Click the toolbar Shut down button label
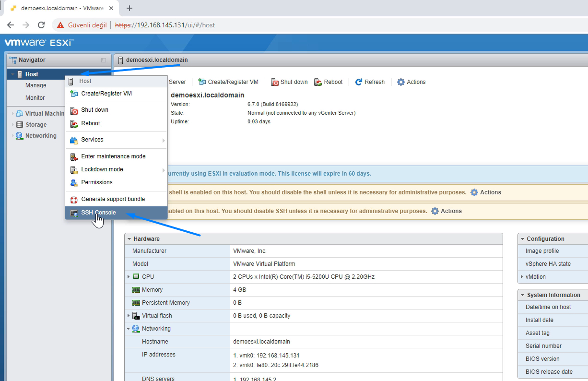 click(x=294, y=82)
